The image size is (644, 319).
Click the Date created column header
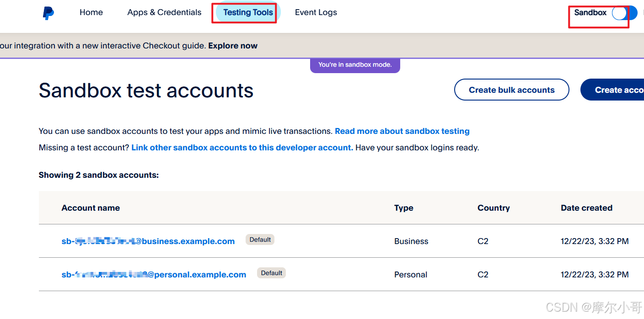(x=586, y=208)
